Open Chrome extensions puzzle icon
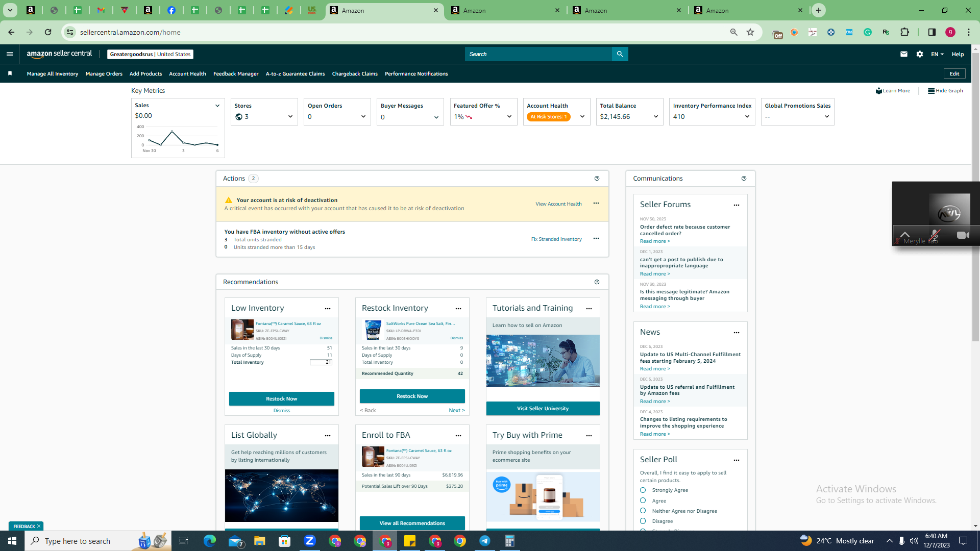 click(905, 32)
